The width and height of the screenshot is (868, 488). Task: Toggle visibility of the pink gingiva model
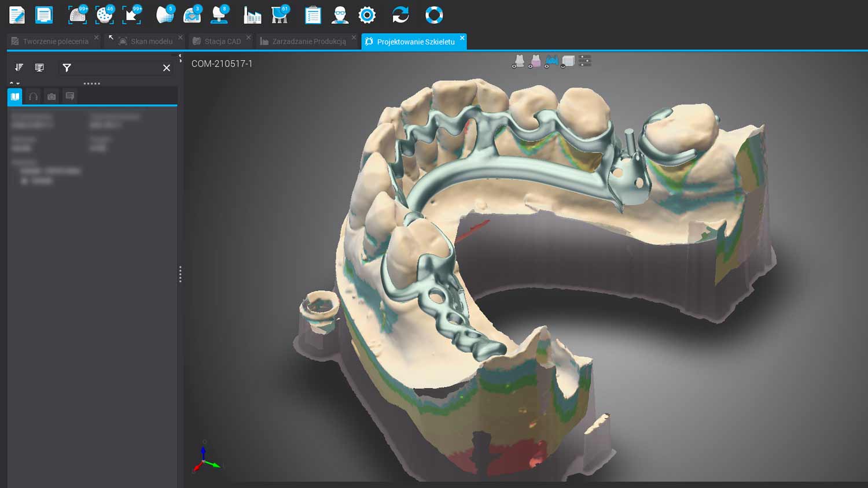(x=535, y=61)
